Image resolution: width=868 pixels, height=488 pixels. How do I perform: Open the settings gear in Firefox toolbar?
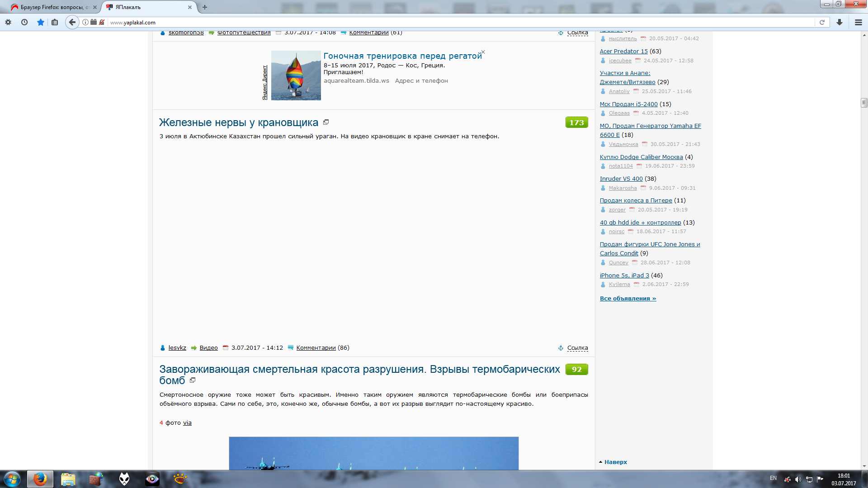[8, 22]
